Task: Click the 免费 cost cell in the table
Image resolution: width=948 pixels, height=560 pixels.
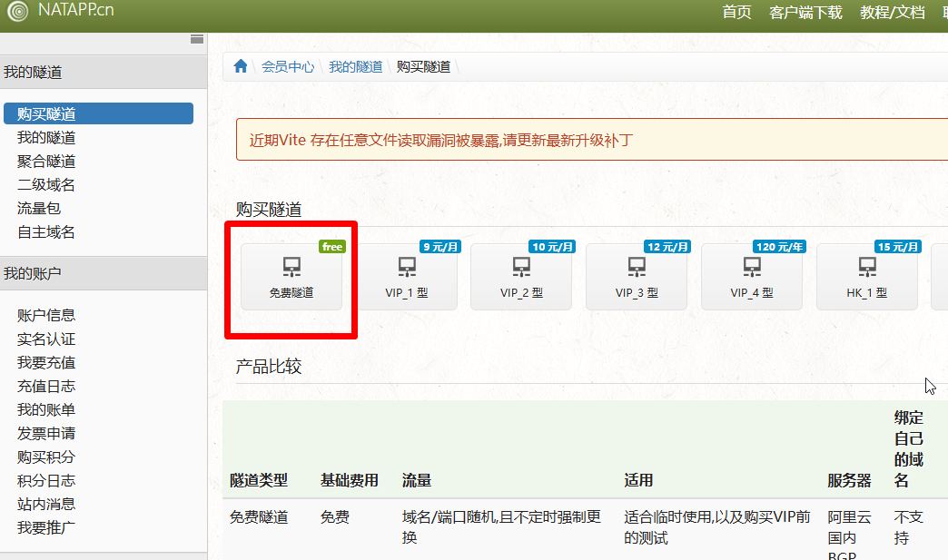Action: pos(335,517)
